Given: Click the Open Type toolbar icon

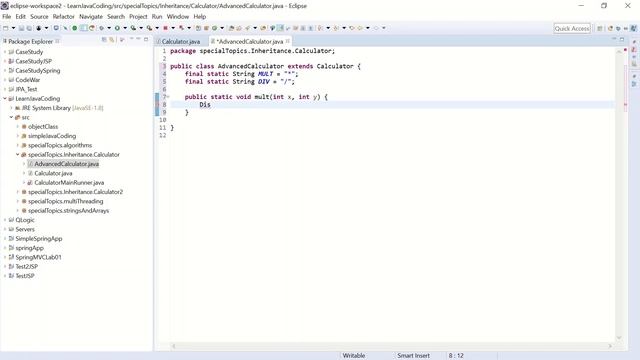Looking at the screenshot, I should [231, 28].
